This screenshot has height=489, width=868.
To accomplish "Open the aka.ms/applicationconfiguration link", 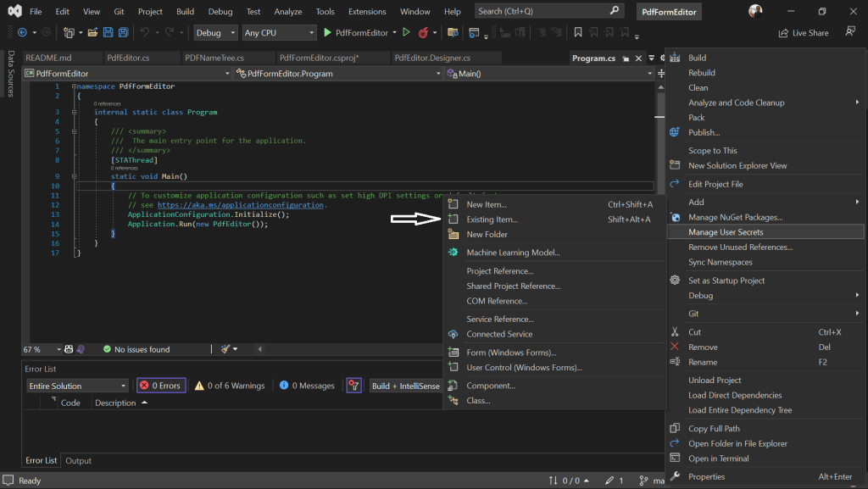I will [x=240, y=205].
